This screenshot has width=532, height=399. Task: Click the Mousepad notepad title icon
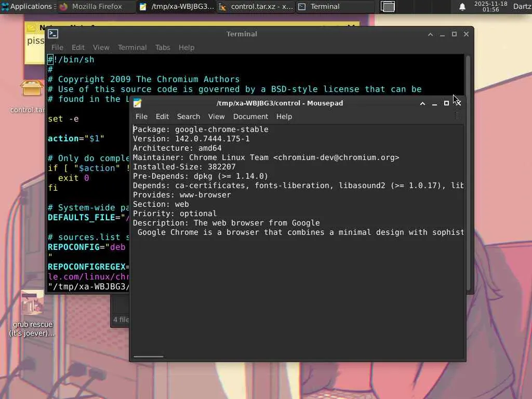(x=137, y=103)
